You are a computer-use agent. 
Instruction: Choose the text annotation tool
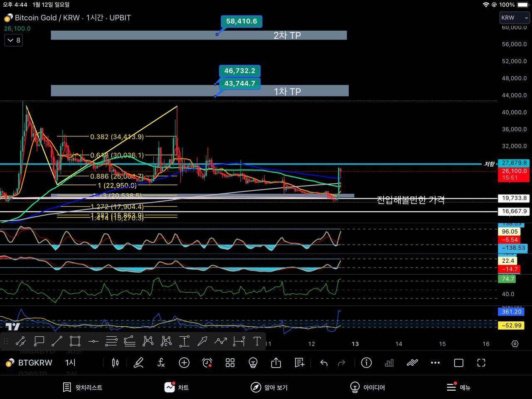click(x=257, y=341)
